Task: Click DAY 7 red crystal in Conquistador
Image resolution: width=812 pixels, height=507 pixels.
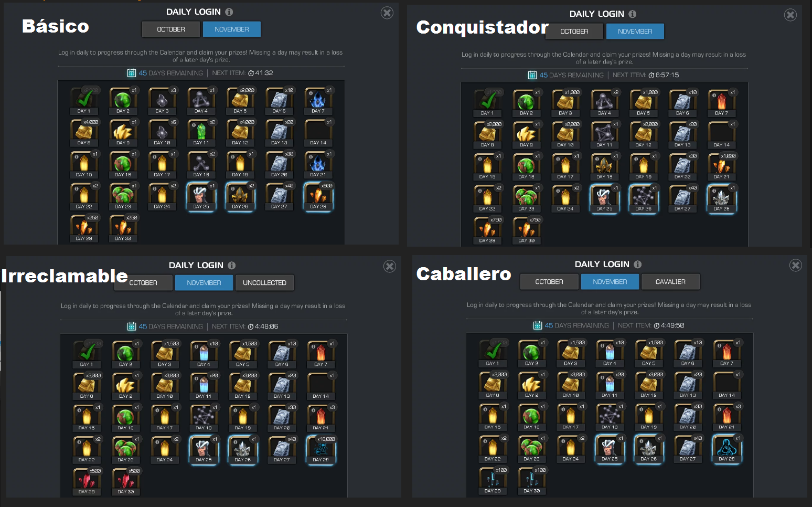Action: (722, 102)
